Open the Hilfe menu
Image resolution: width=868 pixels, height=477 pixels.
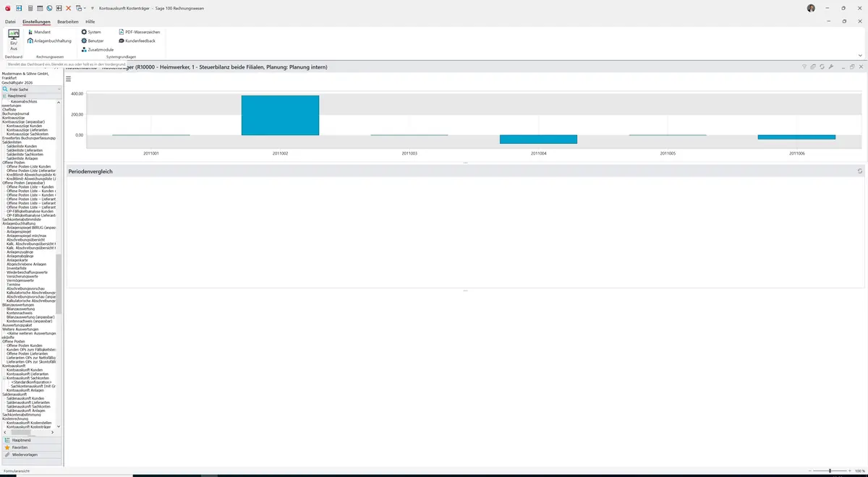90,22
